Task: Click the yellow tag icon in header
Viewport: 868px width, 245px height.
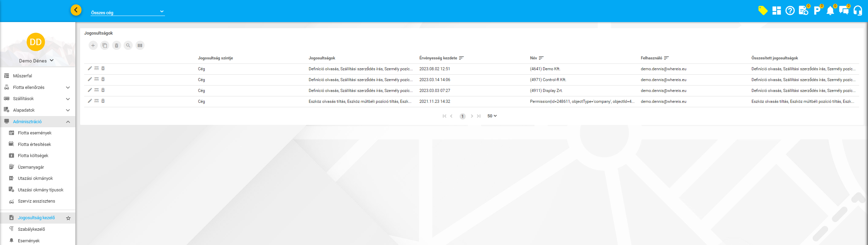Action: pos(763,11)
